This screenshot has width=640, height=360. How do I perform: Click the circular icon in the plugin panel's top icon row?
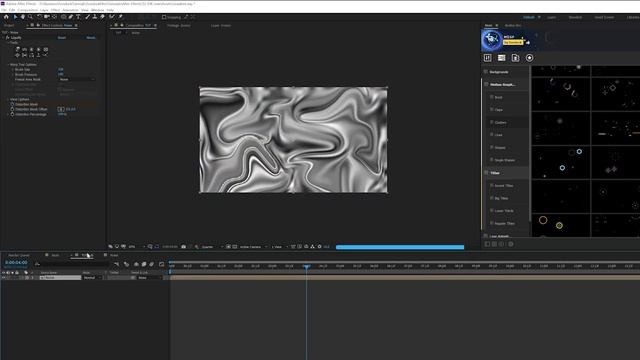(x=529, y=58)
